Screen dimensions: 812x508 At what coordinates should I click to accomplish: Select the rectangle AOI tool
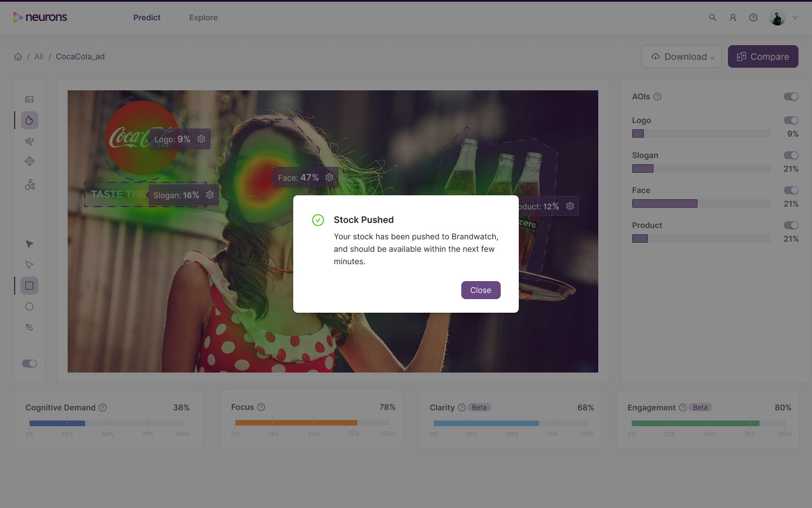(29, 286)
